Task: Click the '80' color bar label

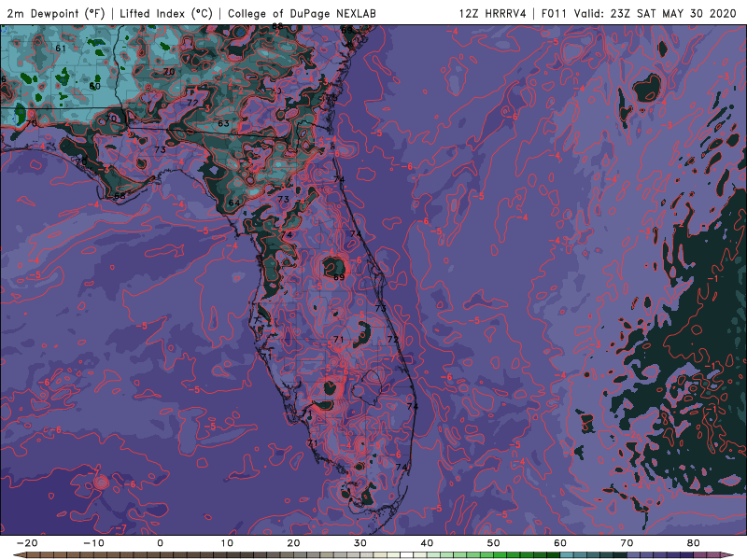Action: [x=694, y=543]
